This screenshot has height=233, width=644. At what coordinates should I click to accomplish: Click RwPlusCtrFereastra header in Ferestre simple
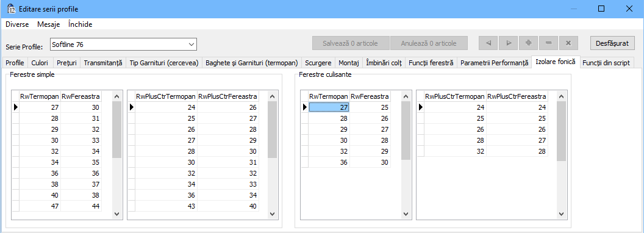click(228, 96)
